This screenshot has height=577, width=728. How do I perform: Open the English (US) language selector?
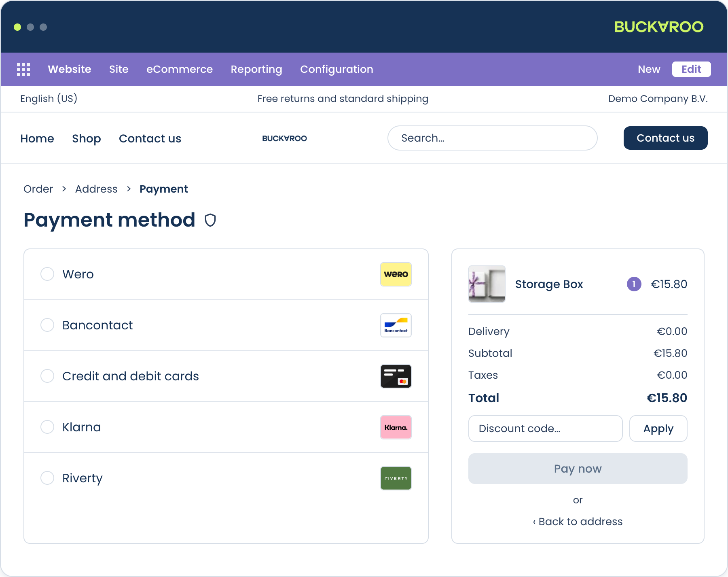click(49, 98)
